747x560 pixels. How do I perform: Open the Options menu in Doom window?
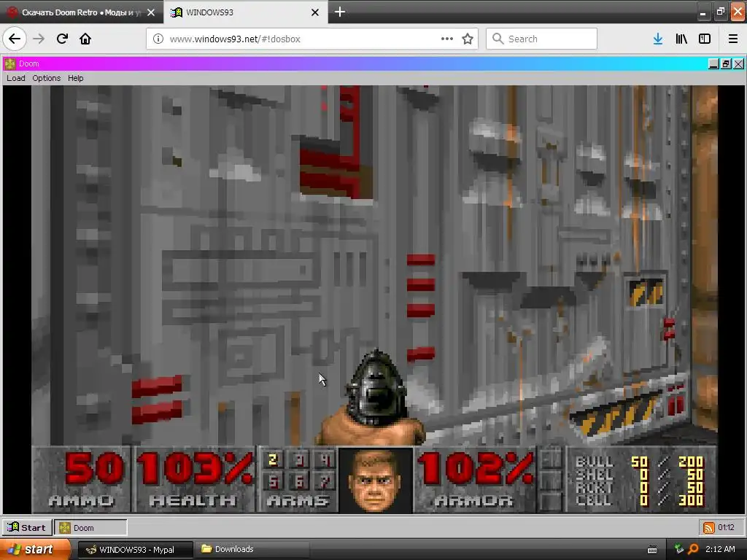point(46,78)
